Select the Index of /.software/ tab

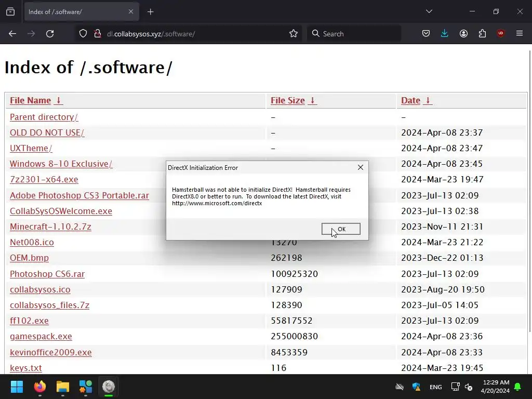click(82, 12)
